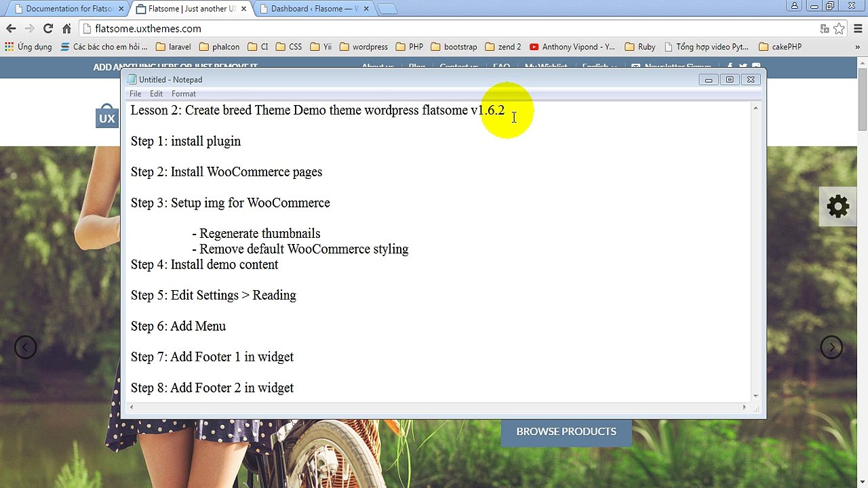Click 'Step 3: Setup img for WooCommerce'

pyautogui.click(x=231, y=203)
